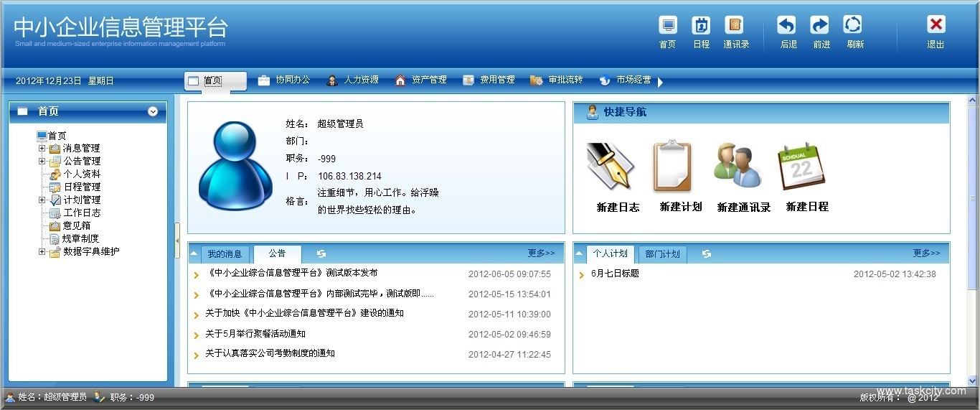Viewport: 980px width, 410px height.
Task: Click the 新建通讯录 people icon
Action: point(738,167)
